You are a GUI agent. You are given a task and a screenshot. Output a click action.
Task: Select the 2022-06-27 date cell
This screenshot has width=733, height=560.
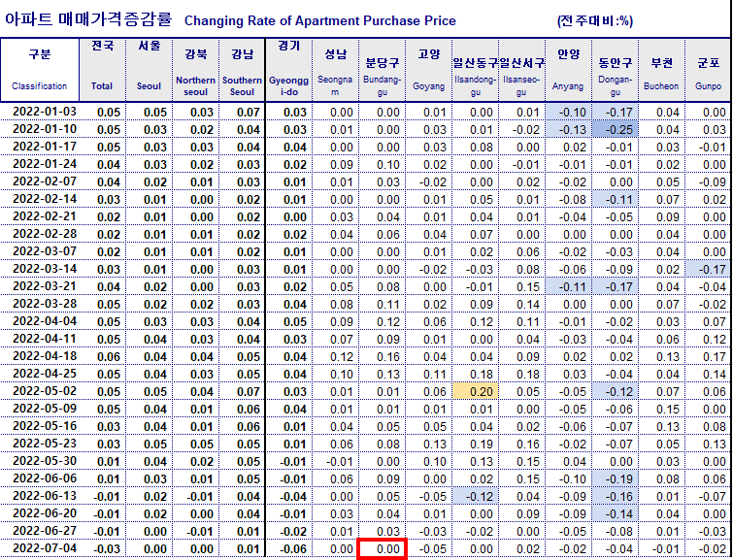coord(45,531)
